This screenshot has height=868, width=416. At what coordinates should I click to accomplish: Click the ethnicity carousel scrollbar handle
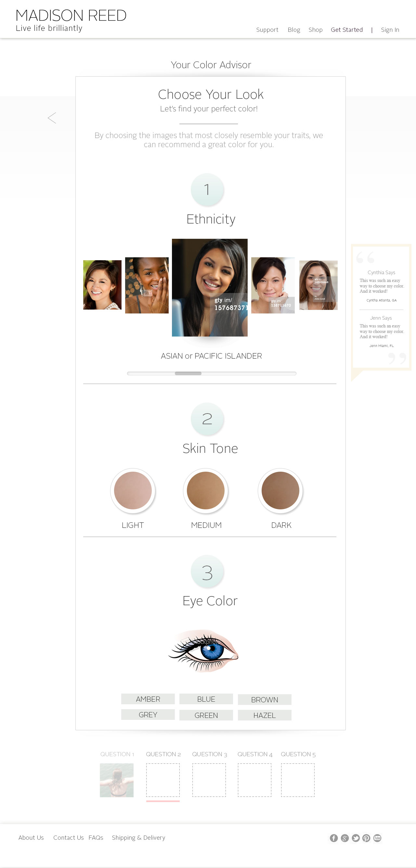(x=188, y=373)
